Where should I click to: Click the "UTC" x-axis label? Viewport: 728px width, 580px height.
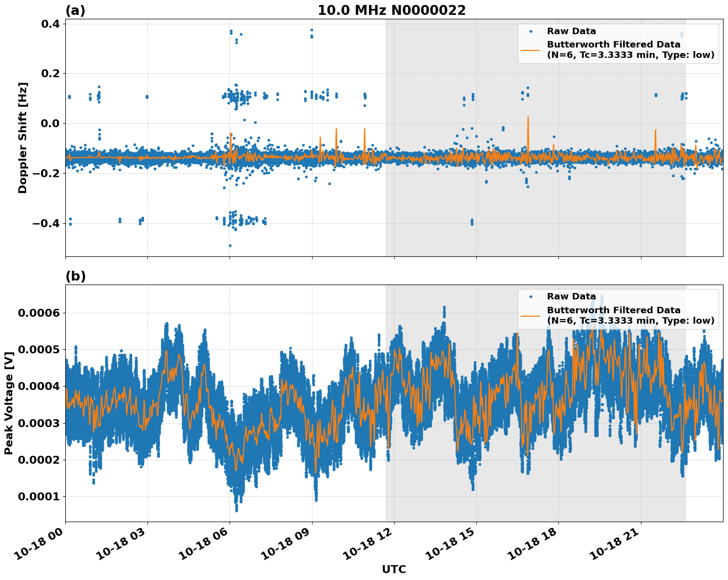(394, 569)
